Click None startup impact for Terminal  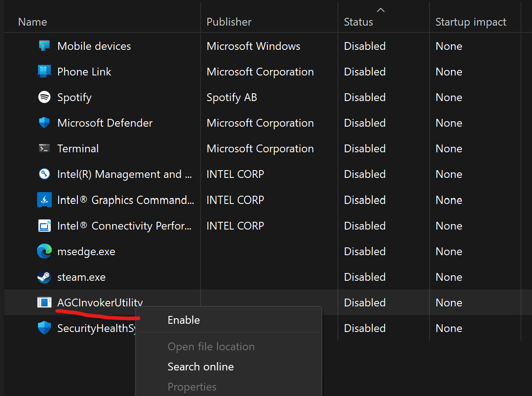449,149
